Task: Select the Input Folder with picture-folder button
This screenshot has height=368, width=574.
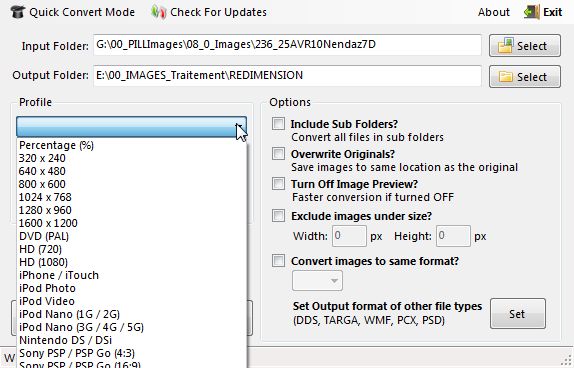Action: (525, 46)
